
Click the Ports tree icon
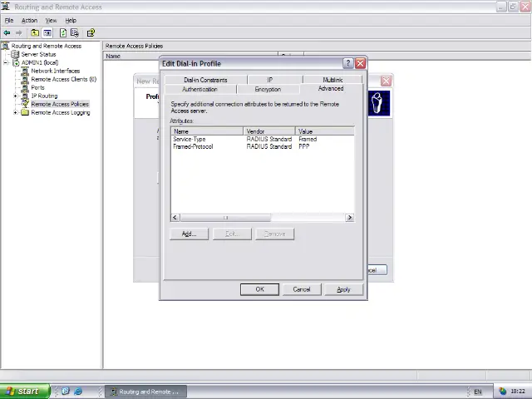point(25,87)
